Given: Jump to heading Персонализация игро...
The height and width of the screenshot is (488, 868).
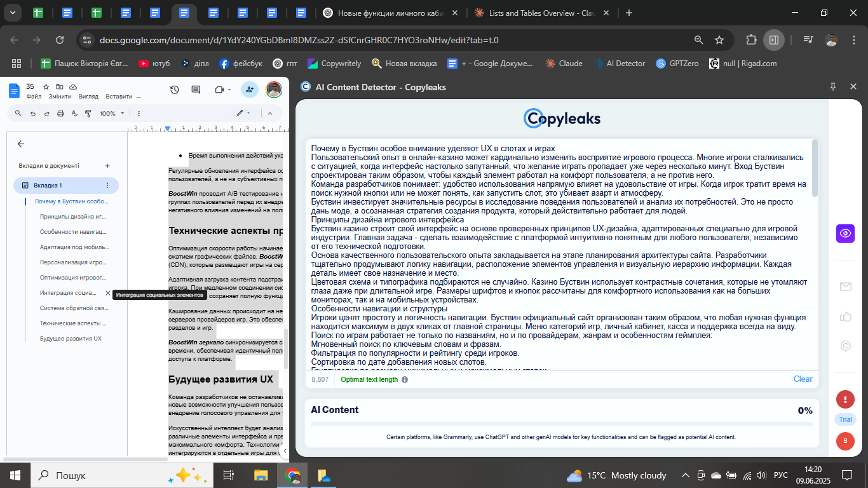Looking at the screenshot, I should [x=74, y=262].
